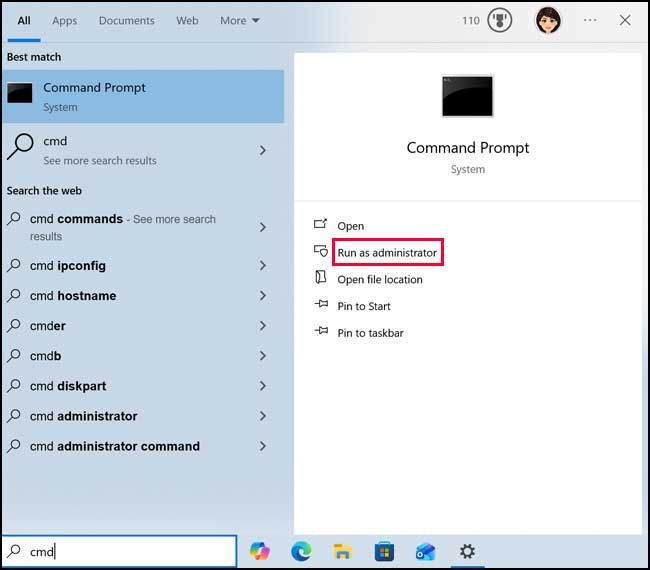Select the cmd diskpart web suggestion
Image resolution: width=650 pixels, height=570 pixels.
pyautogui.click(x=143, y=386)
